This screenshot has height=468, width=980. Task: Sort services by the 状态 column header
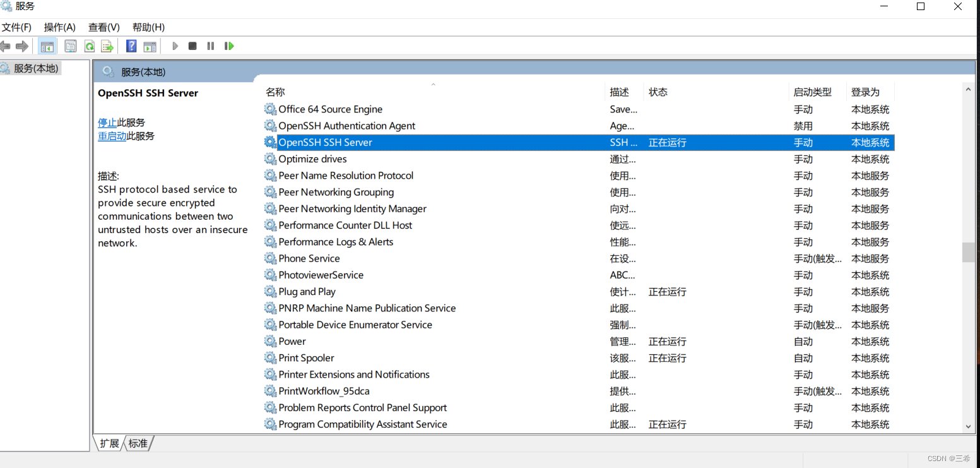658,92
